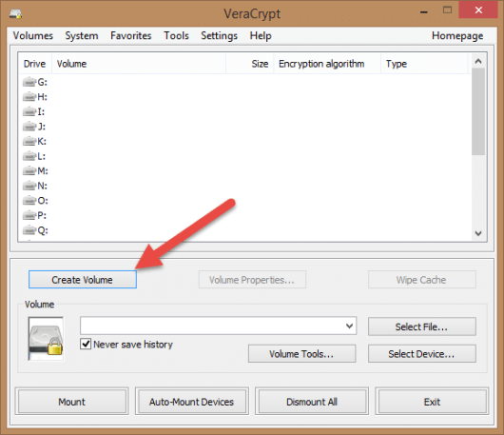Click the Create Volume button
Viewport: 504px width, 435px height.
(x=83, y=279)
